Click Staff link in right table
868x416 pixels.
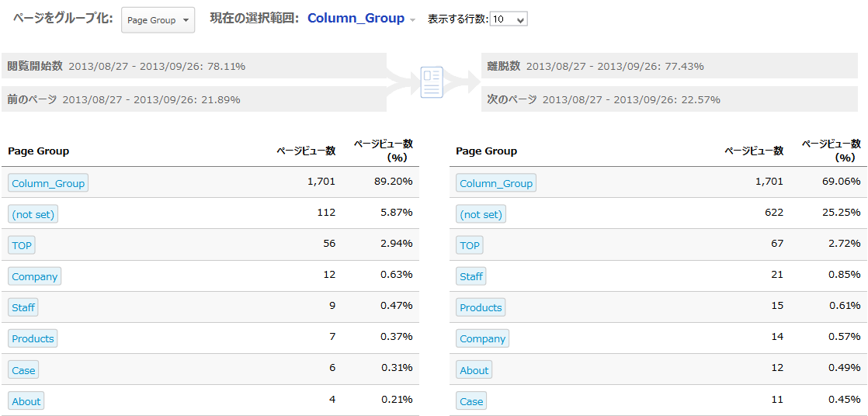[x=471, y=276]
